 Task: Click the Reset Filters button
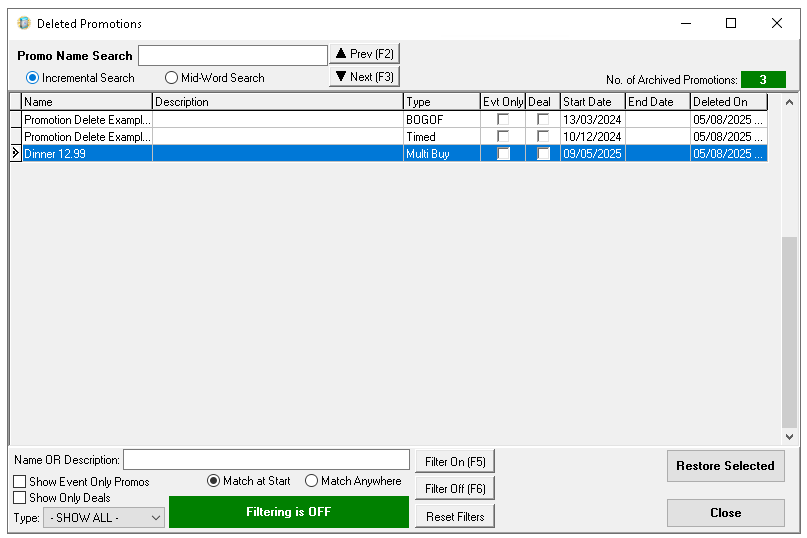point(455,517)
